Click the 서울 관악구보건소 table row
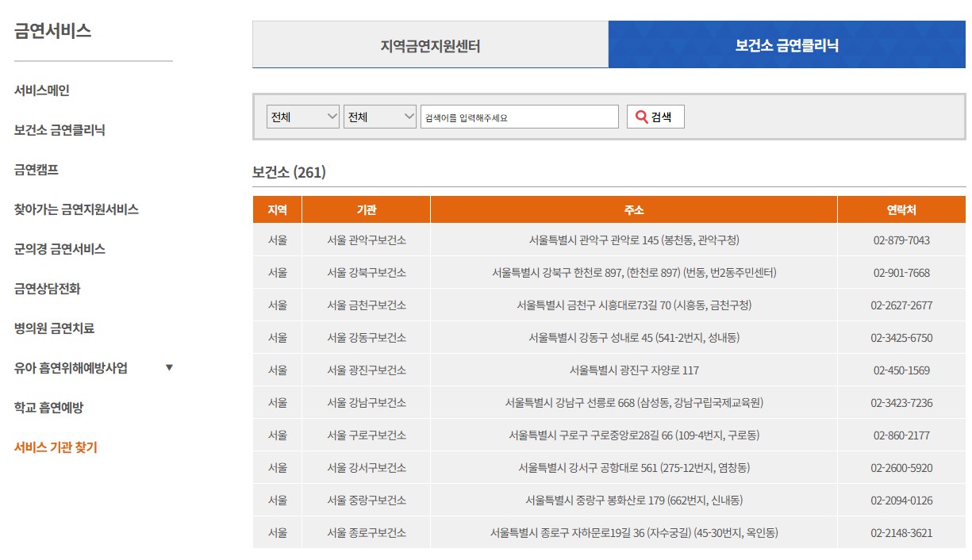This screenshot has width=972, height=560. tap(365, 240)
